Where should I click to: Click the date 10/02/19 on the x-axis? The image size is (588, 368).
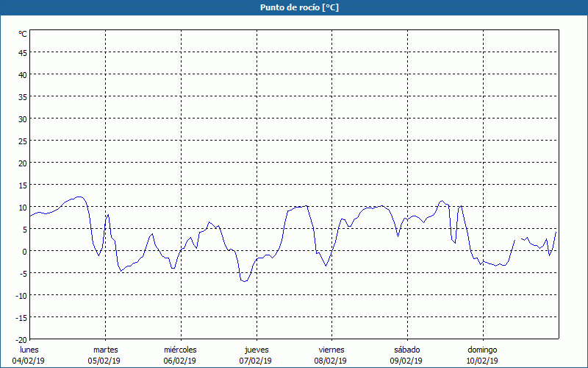click(482, 361)
